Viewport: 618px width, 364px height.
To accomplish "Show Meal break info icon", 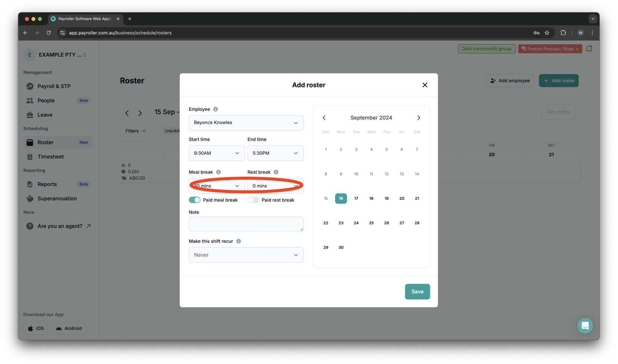I will [218, 172].
